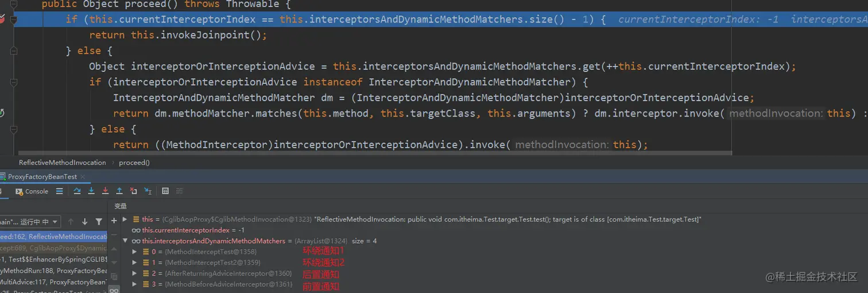Click the duplicate watch copy icon
Viewport: 868px width, 293px height.
114,276
